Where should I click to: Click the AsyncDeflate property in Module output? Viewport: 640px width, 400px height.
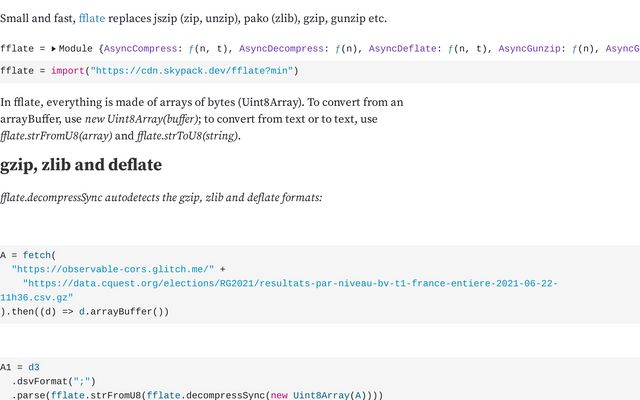pyautogui.click(x=402, y=49)
